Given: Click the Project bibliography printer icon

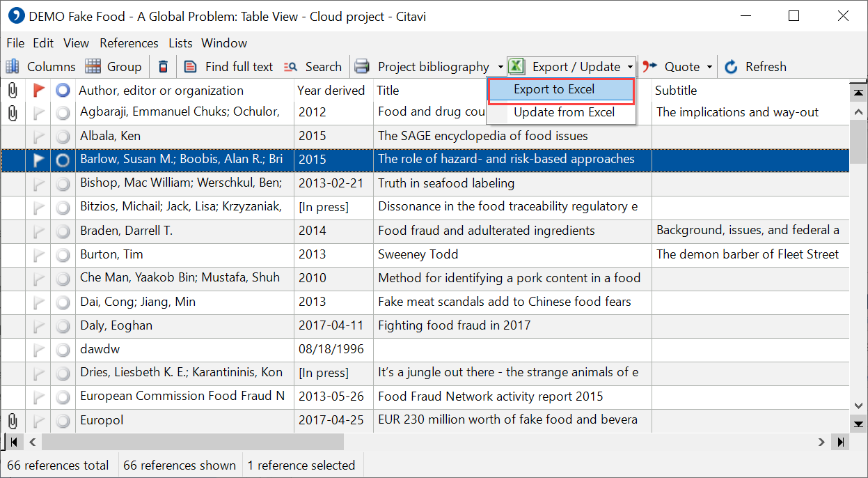Looking at the screenshot, I should tap(362, 67).
